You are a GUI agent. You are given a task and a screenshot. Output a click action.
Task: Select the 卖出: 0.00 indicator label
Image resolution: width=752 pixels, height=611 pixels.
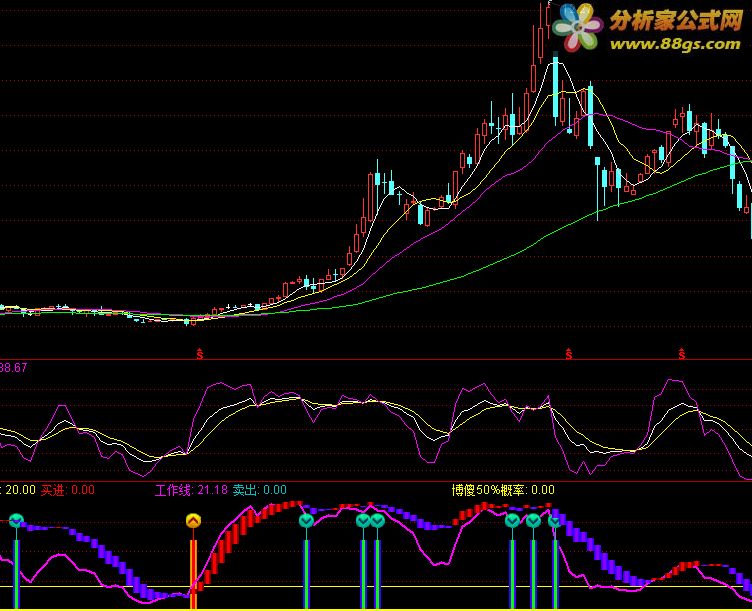tap(259, 490)
